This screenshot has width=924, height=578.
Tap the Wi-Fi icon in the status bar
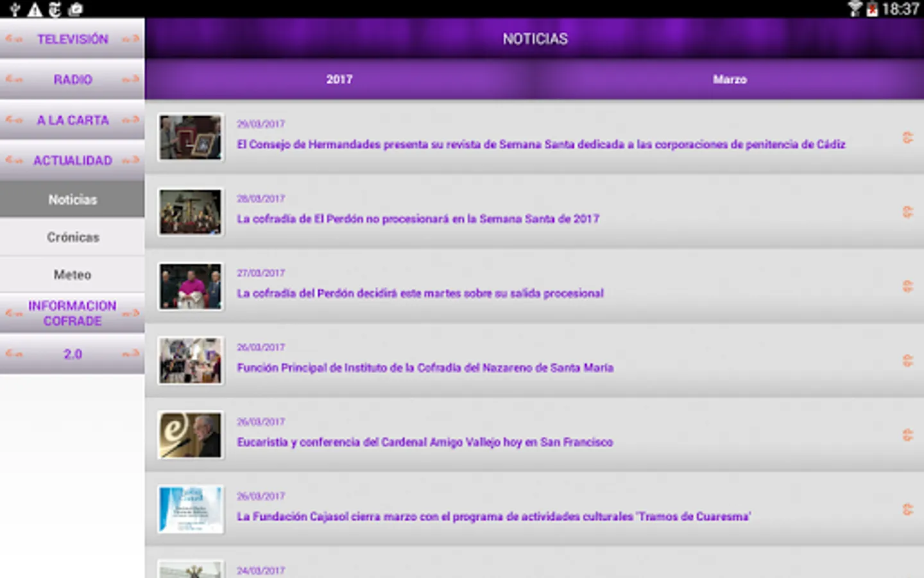pos(855,9)
